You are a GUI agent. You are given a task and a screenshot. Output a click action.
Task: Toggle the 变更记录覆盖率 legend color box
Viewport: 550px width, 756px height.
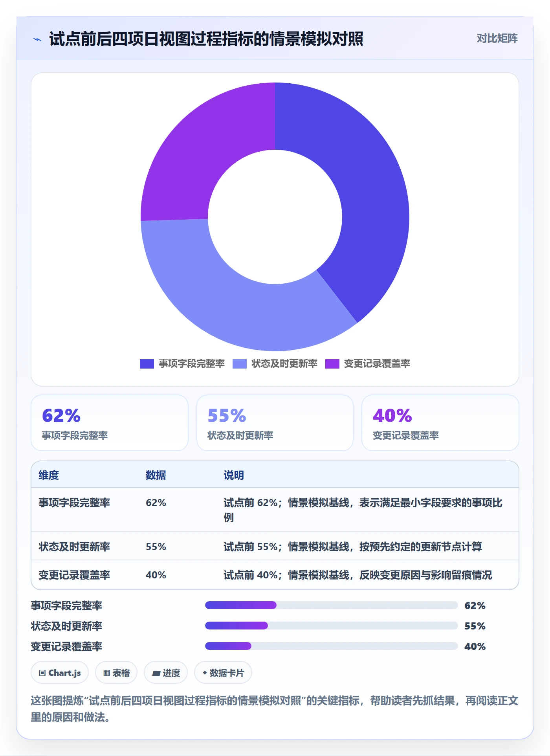(332, 364)
